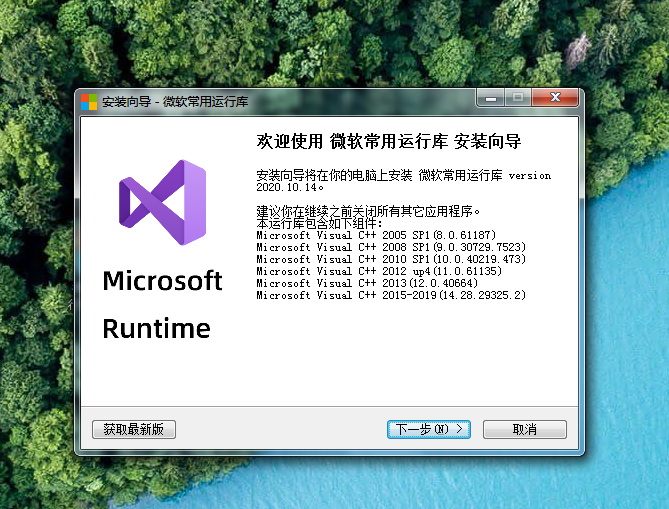The image size is (669, 509).
Task: Click the title bar text 安装向导 - 微软常用运行库
Action: 175,102
